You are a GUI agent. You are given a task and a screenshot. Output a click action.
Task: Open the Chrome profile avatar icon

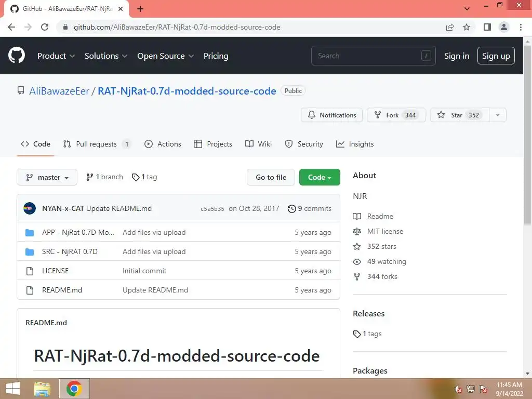[504, 27]
